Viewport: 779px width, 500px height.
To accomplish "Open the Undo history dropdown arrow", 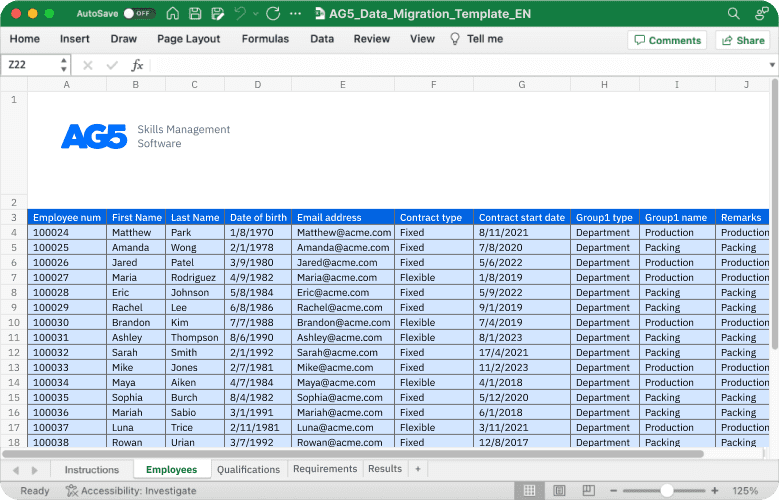I will click(x=256, y=14).
